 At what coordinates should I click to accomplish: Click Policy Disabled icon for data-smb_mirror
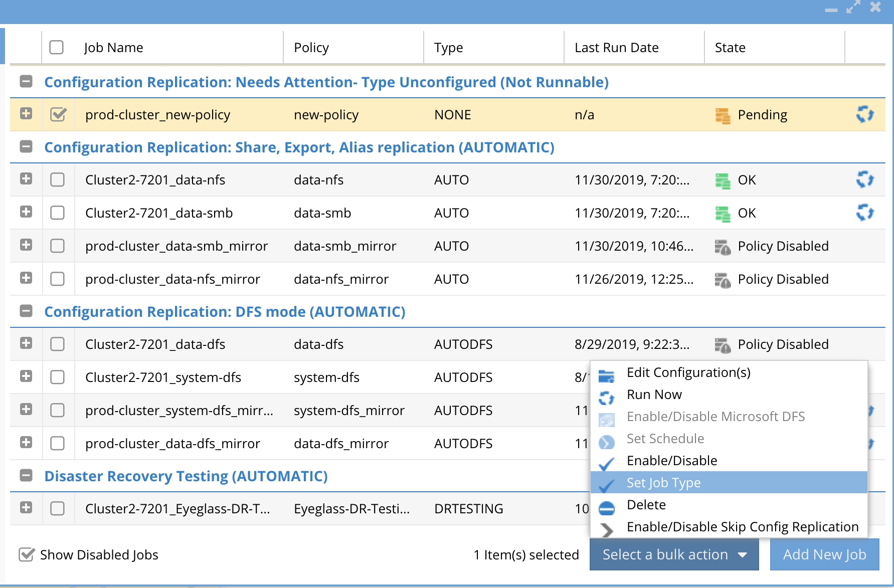point(723,247)
